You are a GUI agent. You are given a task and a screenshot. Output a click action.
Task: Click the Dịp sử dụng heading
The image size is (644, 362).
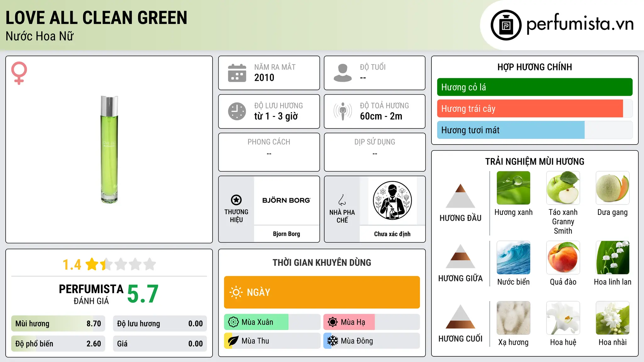375,142
